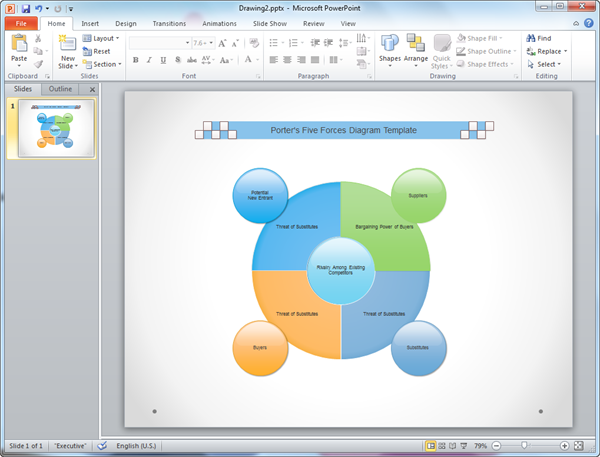Expand the Layout dropdown
The image size is (600, 457).
point(104,38)
